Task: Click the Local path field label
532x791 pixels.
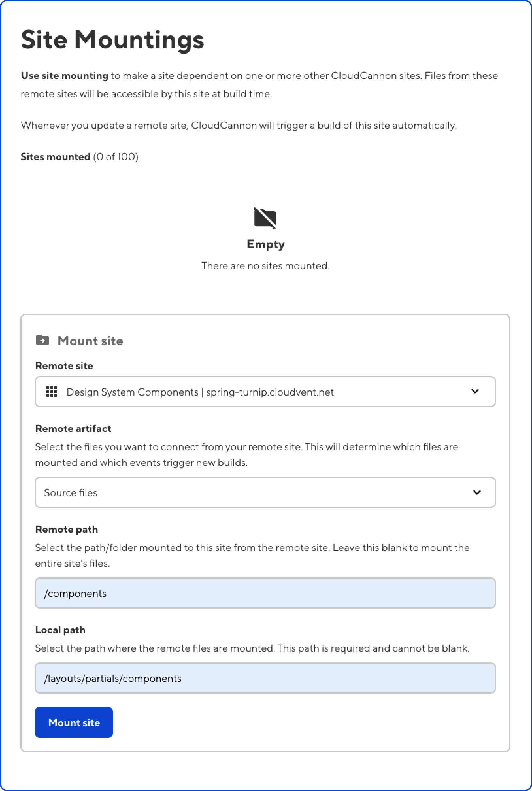Action: 60,630
